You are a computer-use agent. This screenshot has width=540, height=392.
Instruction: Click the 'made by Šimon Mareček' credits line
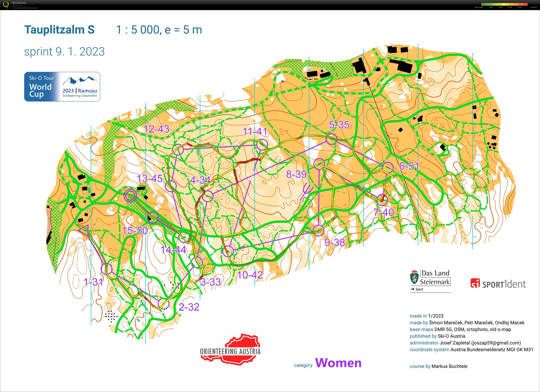tap(467, 323)
